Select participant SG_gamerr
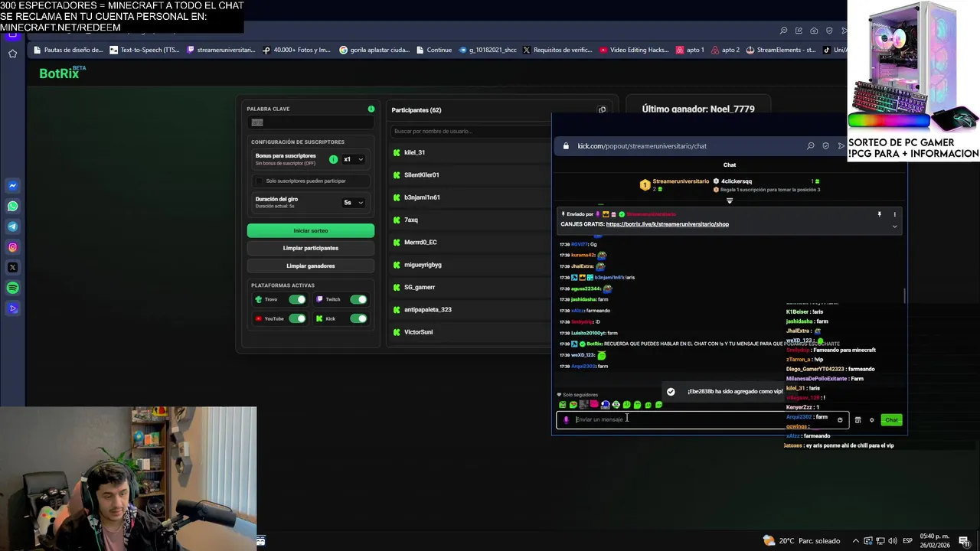 470,287
